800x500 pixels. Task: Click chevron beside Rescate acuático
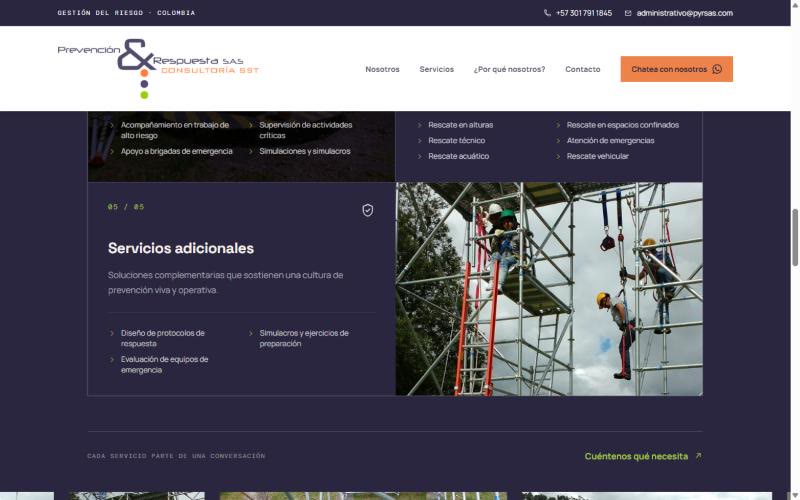click(419, 156)
